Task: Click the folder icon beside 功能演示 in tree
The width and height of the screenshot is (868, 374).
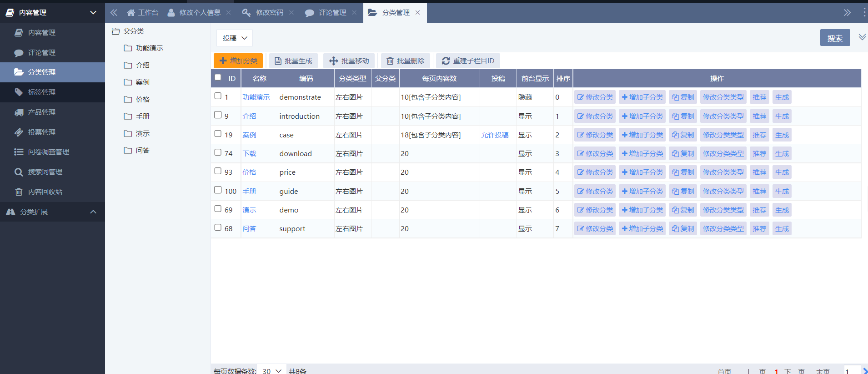Action: pos(128,48)
